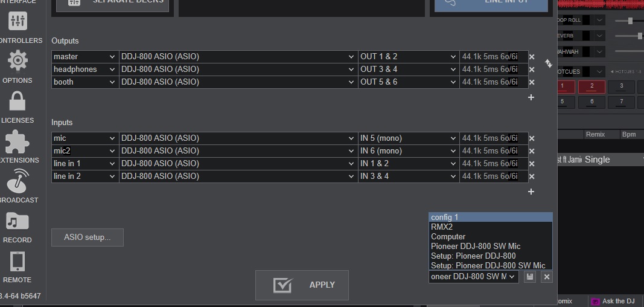
Task: Change the OUT 3 & 4 channel
Action: pyautogui.click(x=409, y=69)
